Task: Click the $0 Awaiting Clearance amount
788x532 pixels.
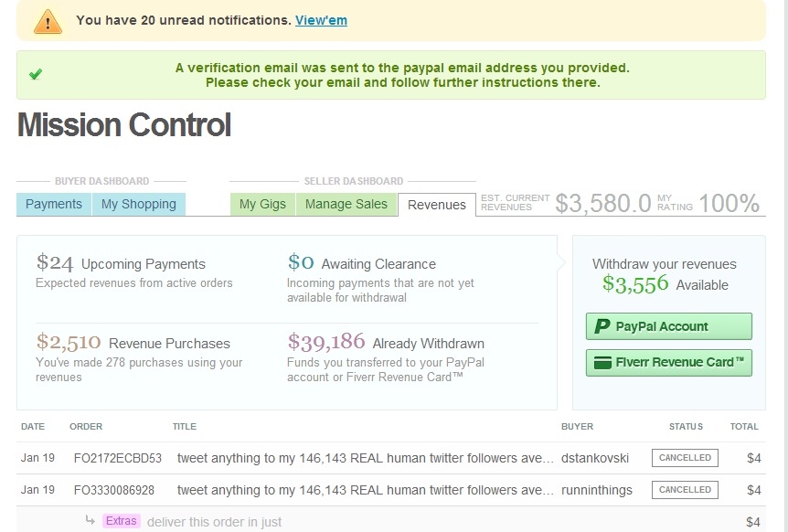Action: pos(301,262)
